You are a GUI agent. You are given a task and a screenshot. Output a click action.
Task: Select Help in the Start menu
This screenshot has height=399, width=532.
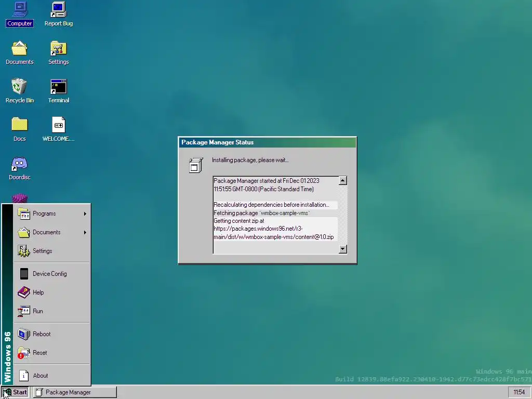pyautogui.click(x=52, y=292)
